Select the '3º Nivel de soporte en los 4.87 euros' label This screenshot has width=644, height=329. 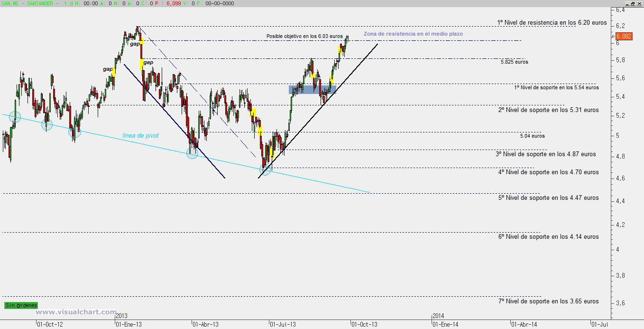point(546,154)
